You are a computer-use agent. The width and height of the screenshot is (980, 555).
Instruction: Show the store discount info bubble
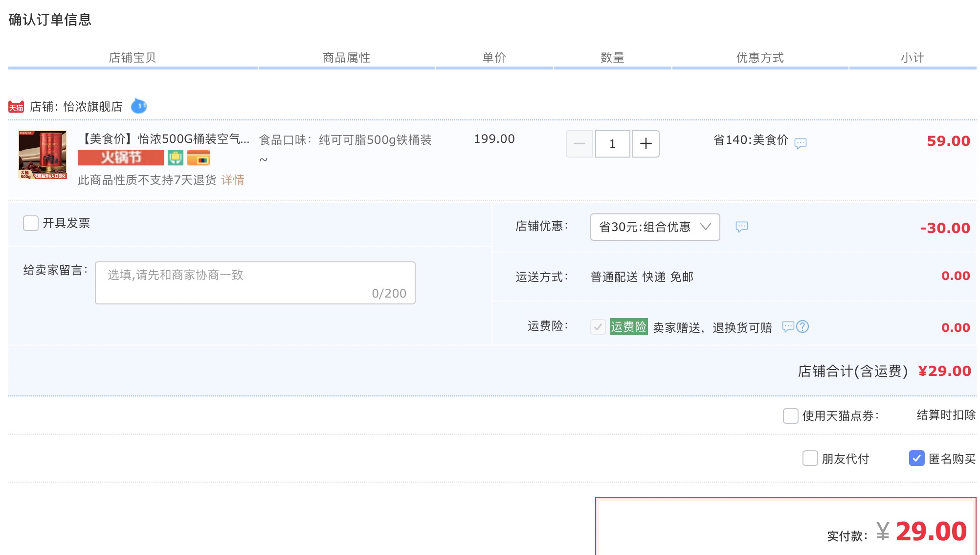pos(742,227)
